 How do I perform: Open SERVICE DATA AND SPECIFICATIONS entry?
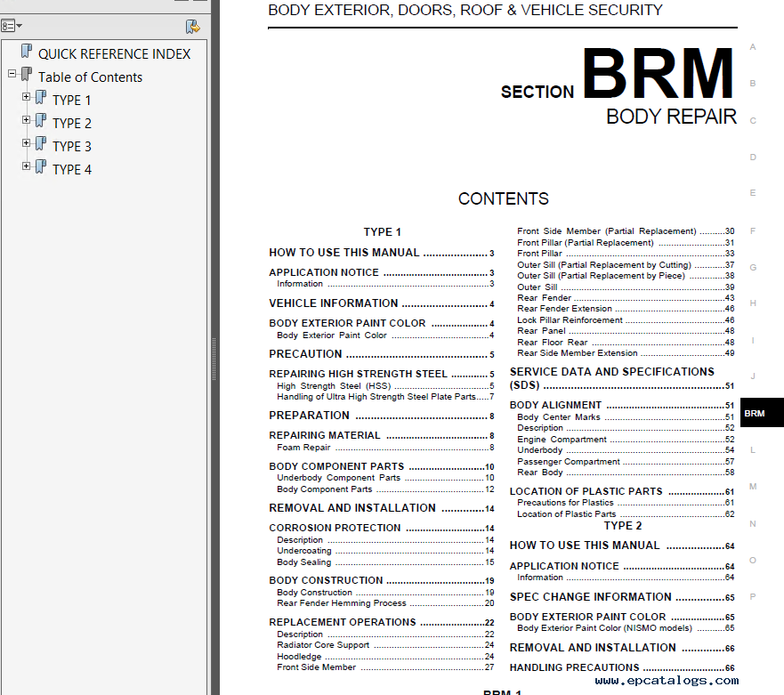(x=622, y=378)
